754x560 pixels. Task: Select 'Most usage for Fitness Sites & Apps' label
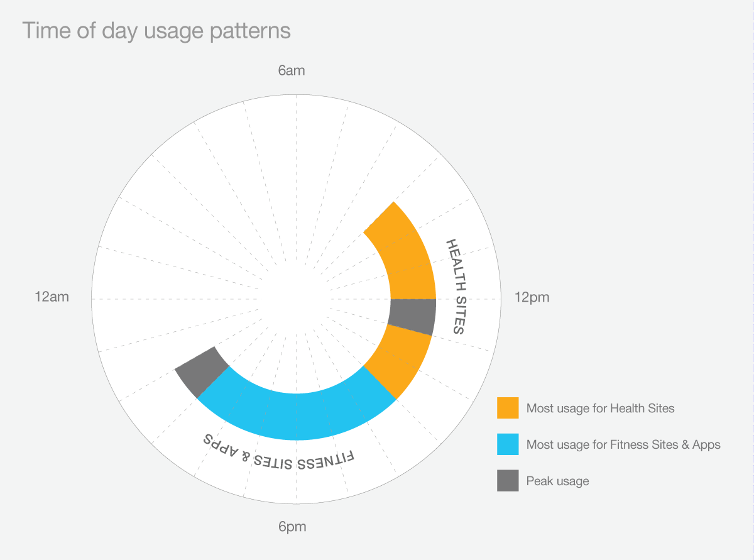[623, 445]
